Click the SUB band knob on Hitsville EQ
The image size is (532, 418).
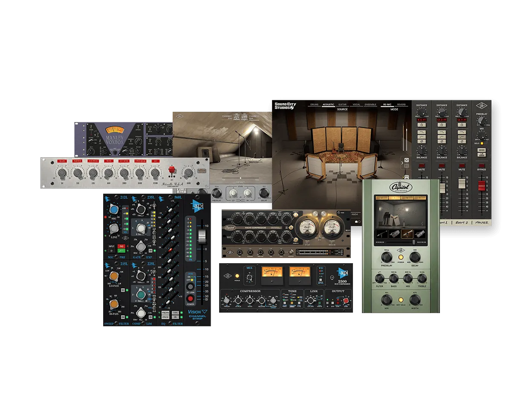[62, 173]
